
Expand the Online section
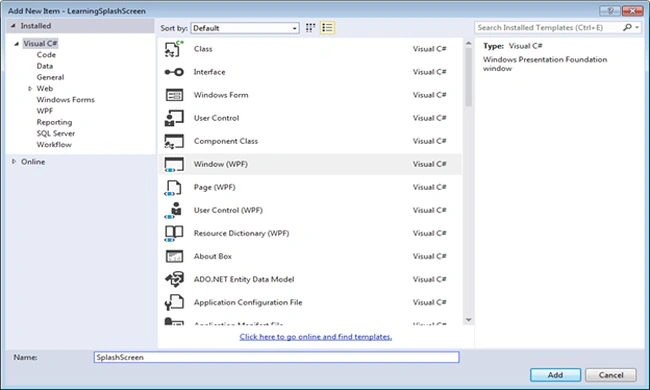(14, 162)
